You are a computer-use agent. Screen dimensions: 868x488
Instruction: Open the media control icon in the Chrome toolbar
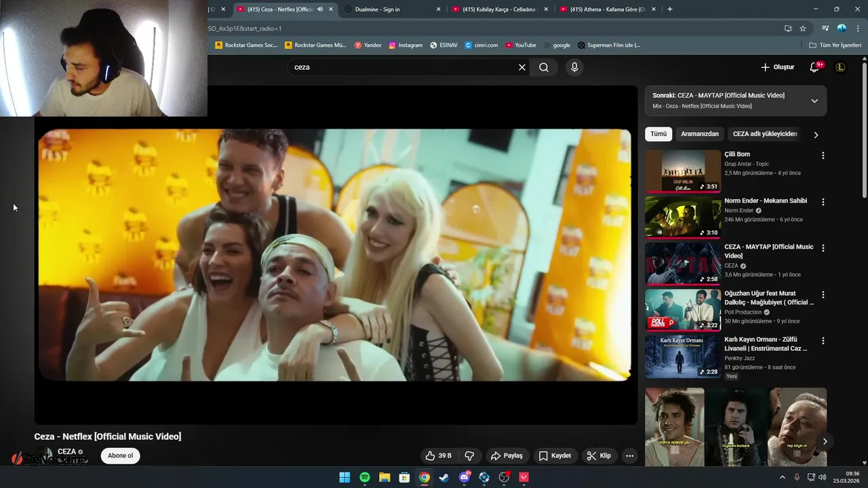(x=825, y=28)
